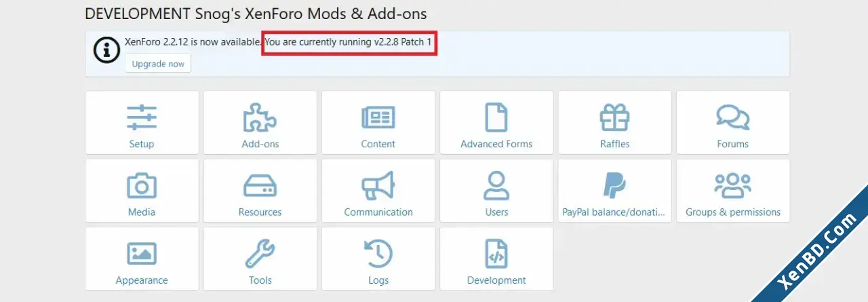Open the Resources drive icon
The height and width of the screenshot is (302, 868).
pyautogui.click(x=260, y=185)
